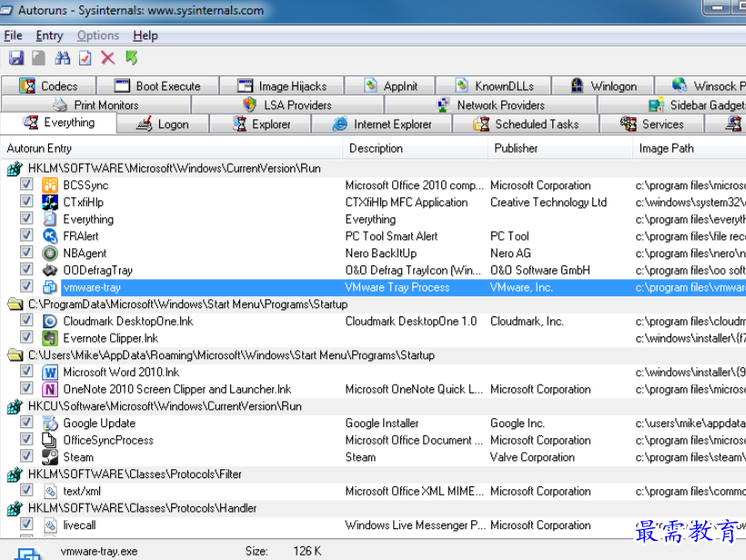This screenshot has width=746, height=560.
Task: Click the Google Update entry icon
Action: [49, 423]
